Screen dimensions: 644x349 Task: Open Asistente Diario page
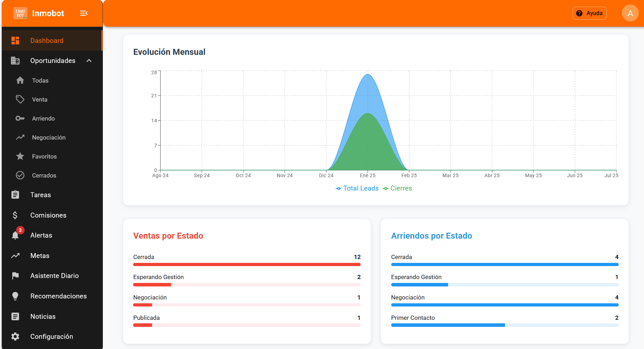52,276
